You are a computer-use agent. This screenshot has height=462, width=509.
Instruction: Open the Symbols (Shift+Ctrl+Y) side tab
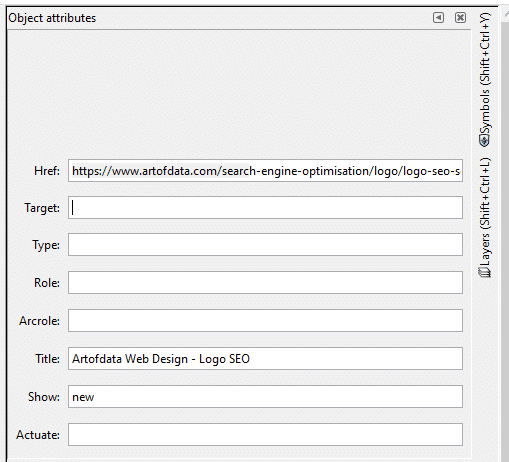[x=485, y=80]
